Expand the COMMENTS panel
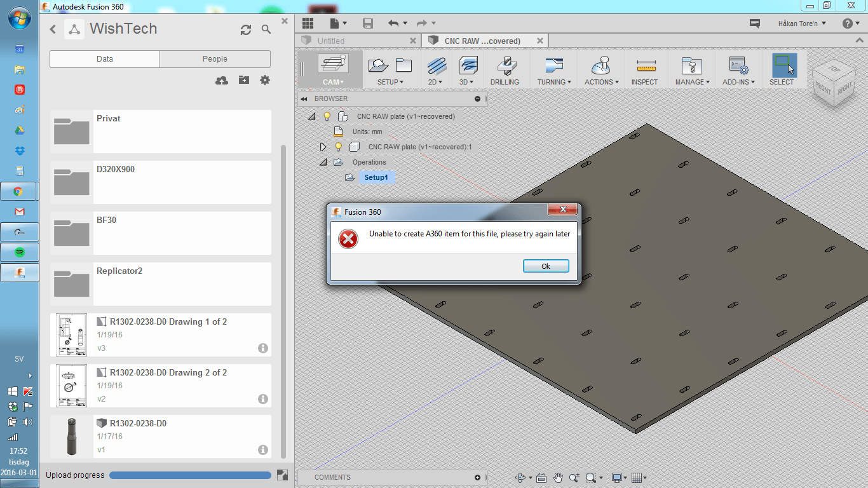 click(x=477, y=477)
